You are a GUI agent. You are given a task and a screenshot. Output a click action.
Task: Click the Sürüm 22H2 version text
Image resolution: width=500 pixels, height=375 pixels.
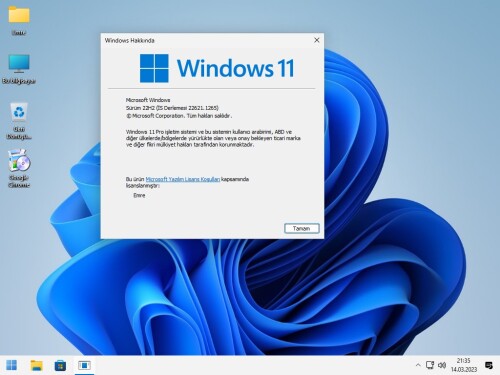pyautogui.click(x=172, y=108)
